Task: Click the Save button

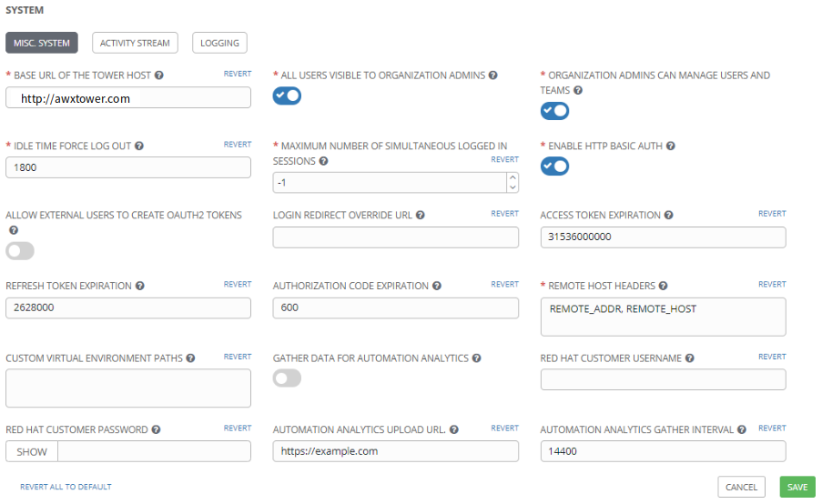Action: coord(797,487)
